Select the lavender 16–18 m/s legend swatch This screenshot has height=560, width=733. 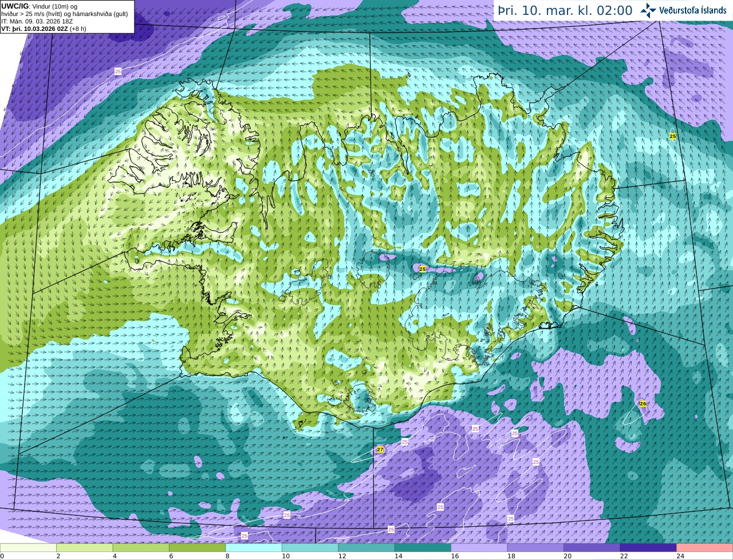click(x=479, y=548)
